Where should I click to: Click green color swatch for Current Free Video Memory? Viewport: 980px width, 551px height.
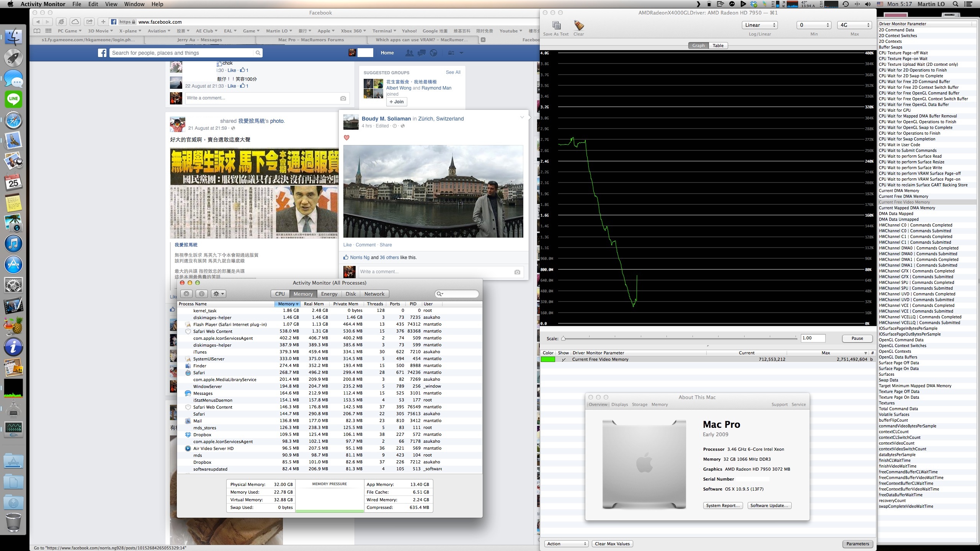548,360
